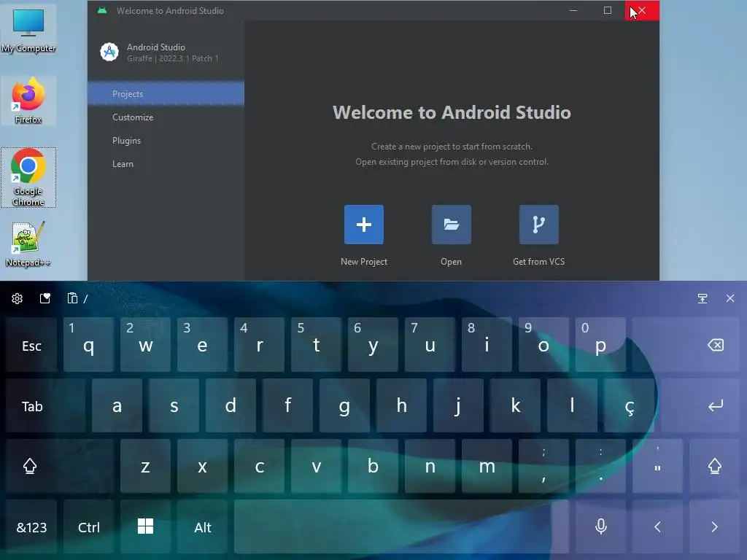This screenshot has width=747, height=560.
Task: Switch to &123 symbols layout
Action: (31, 526)
